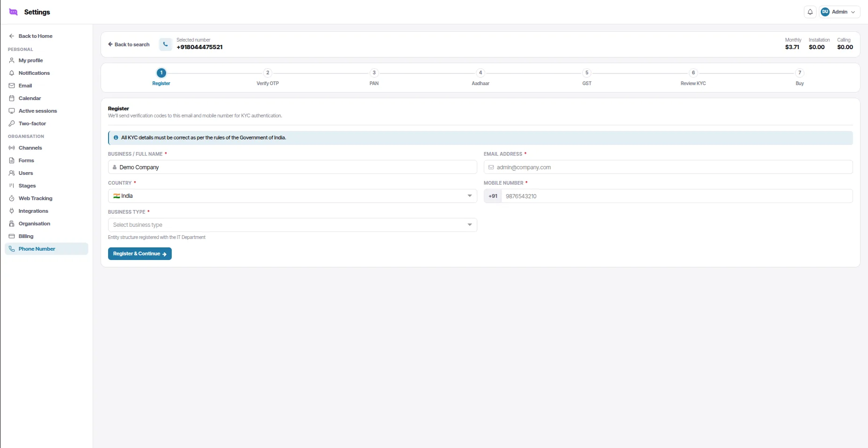Click the My profile person icon

[12, 60]
